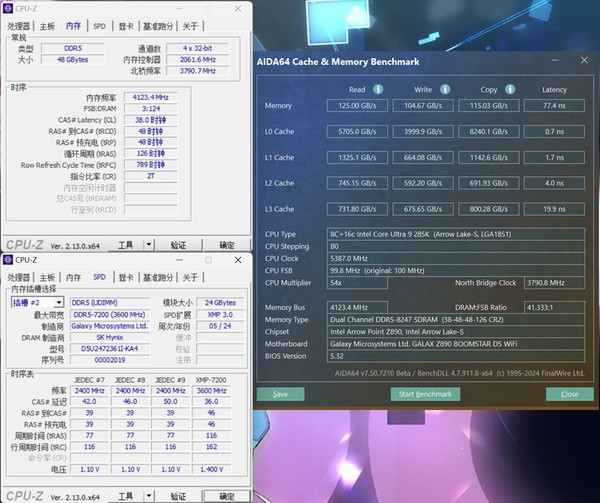
Task: Click 型号 value DSU2472361I-KA4
Action: (x=109, y=348)
